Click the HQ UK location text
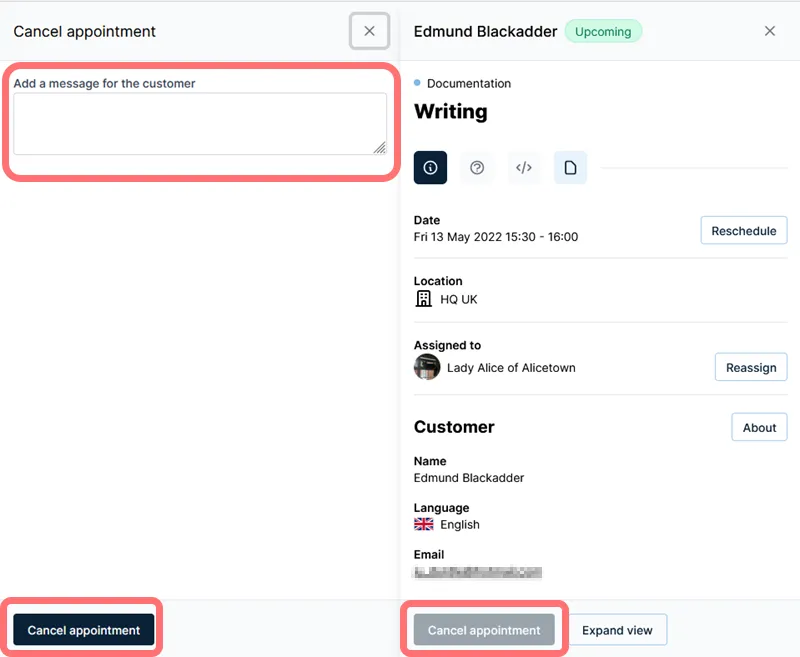 click(x=459, y=299)
